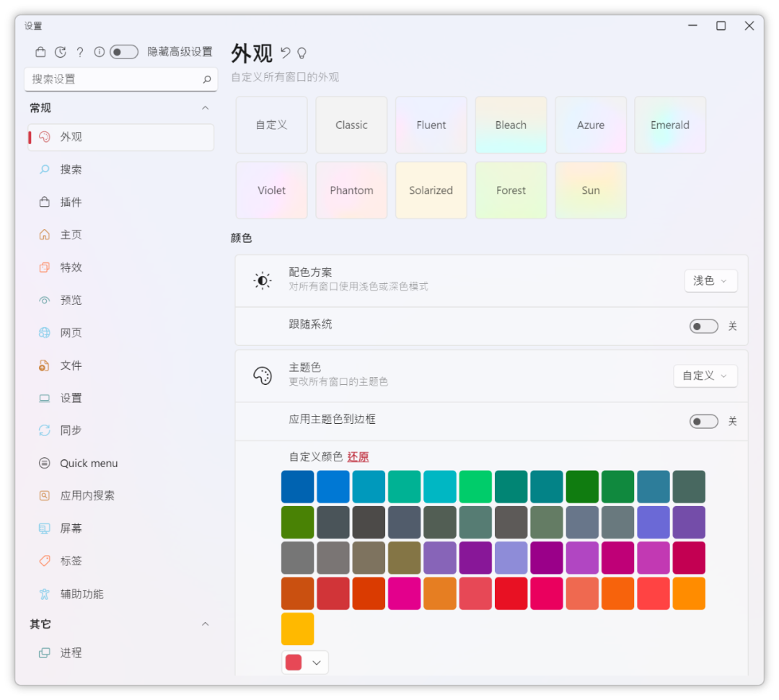Image resolution: width=779 pixels, height=700 pixels.
Task: Click the 特效 icon in the sidebar
Action: point(44,267)
